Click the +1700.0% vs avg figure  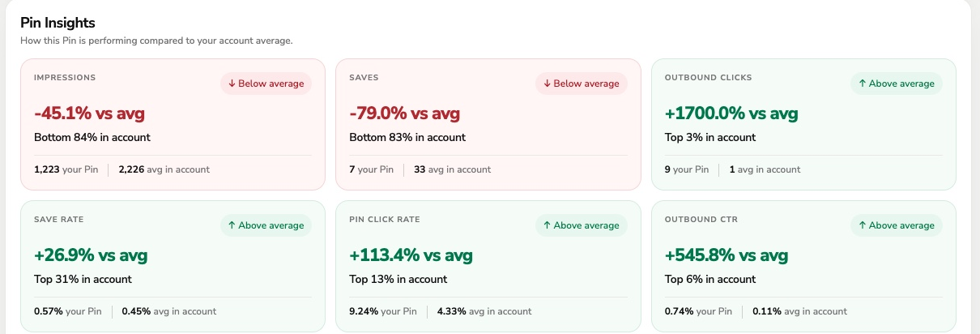tap(731, 113)
